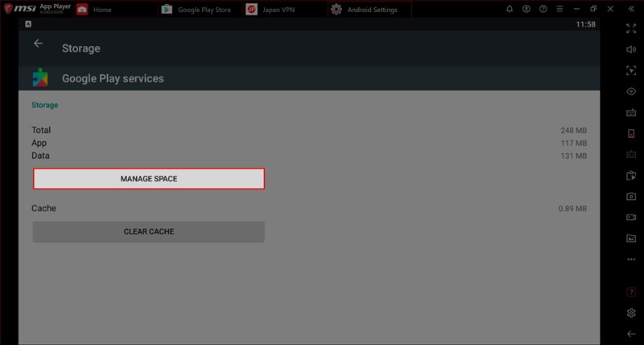644x345 pixels.
Task: Click the volume speaker icon
Action: (x=631, y=49)
